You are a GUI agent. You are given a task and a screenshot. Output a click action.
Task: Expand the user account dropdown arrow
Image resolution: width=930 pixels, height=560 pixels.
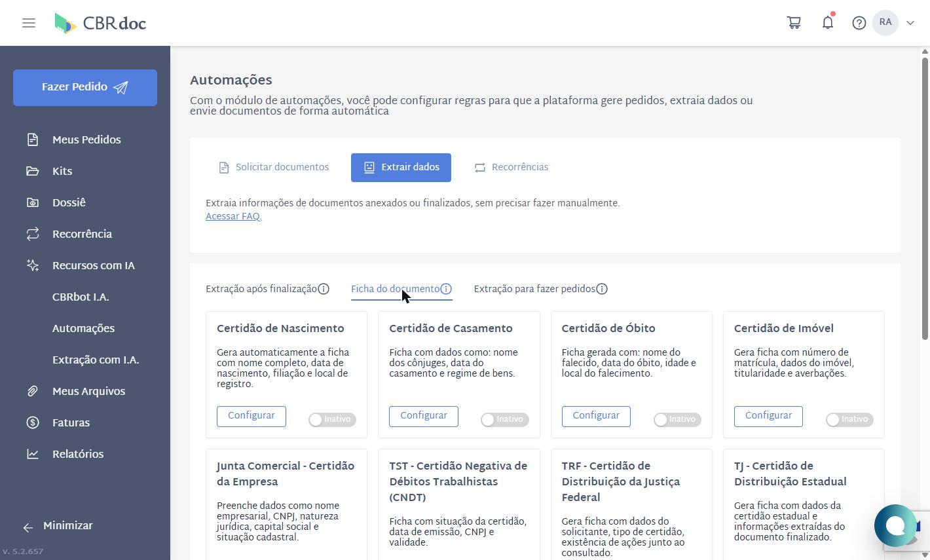pyautogui.click(x=910, y=23)
